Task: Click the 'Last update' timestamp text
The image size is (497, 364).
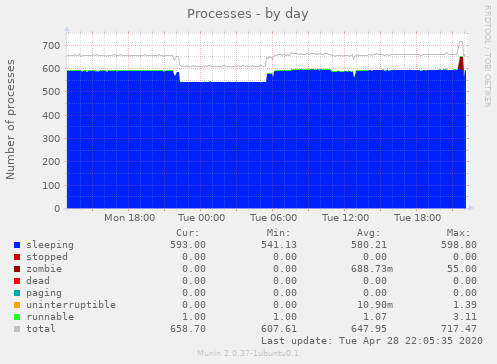Action: coord(372,341)
